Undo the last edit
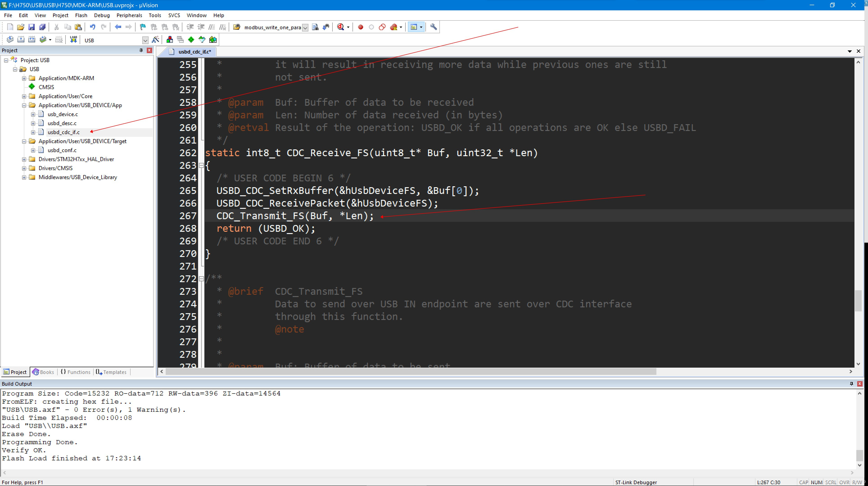Viewport: 868px width, 486px height. pos(92,27)
